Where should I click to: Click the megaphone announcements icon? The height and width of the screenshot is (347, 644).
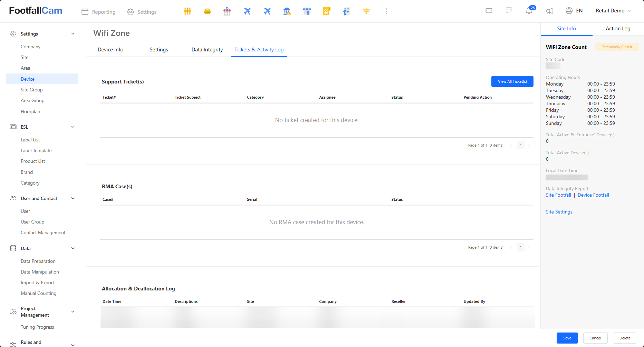point(549,11)
